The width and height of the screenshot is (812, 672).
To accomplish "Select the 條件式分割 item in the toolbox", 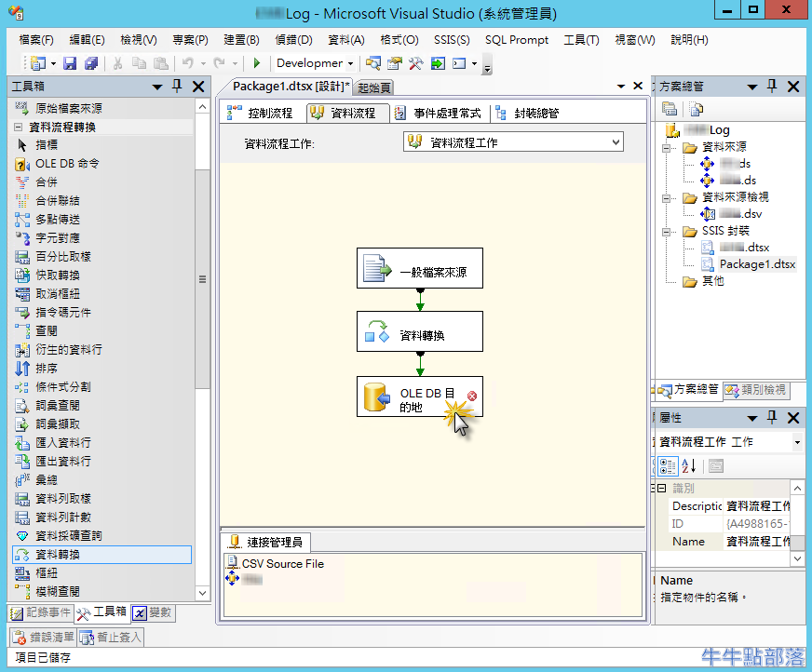I will [62, 386].
